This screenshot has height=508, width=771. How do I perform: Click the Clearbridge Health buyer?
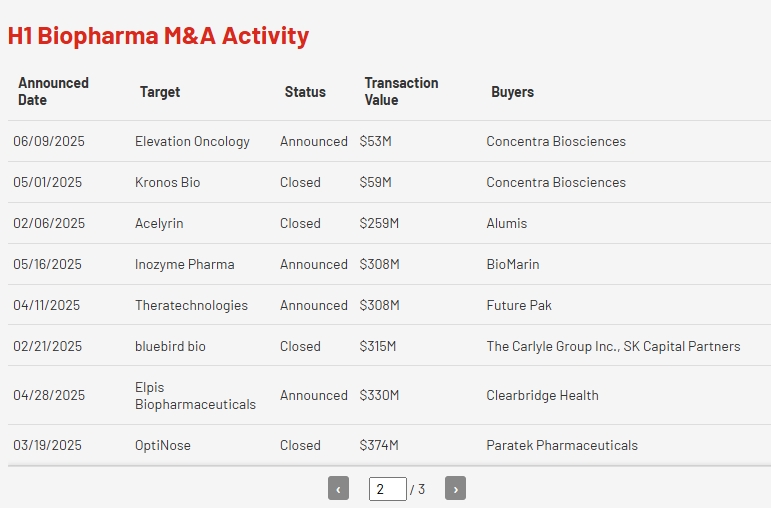click(x=542, y=395)
